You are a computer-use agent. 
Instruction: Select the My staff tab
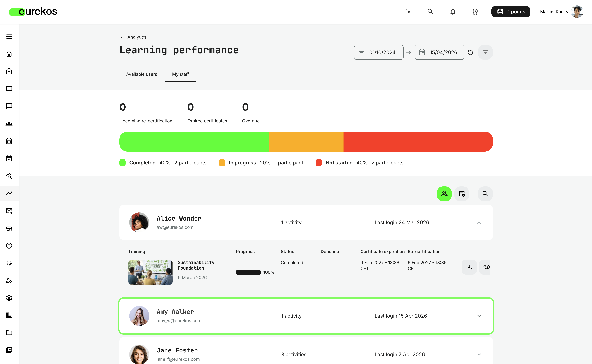[180, 74]
